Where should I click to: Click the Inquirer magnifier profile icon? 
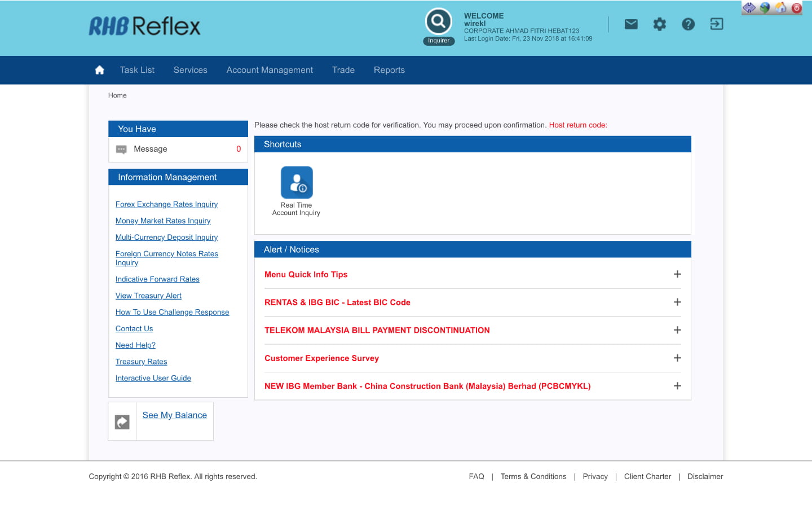(439, 22)
